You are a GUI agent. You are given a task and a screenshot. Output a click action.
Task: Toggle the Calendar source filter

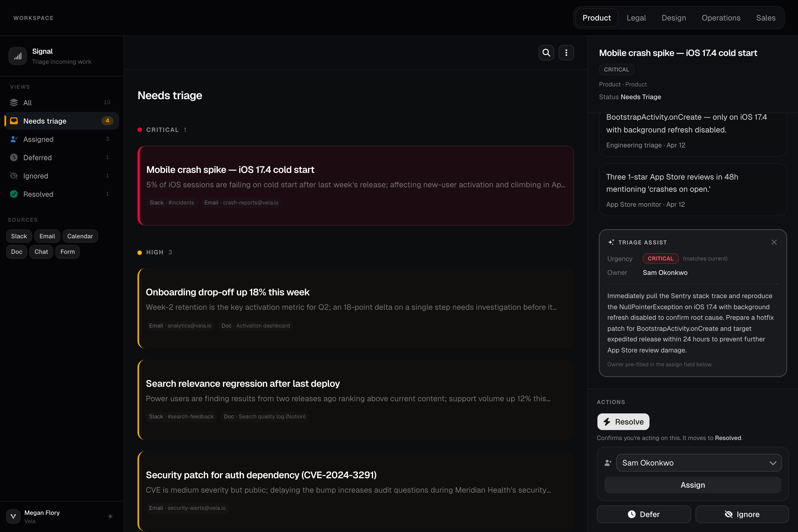pos(80,236)
